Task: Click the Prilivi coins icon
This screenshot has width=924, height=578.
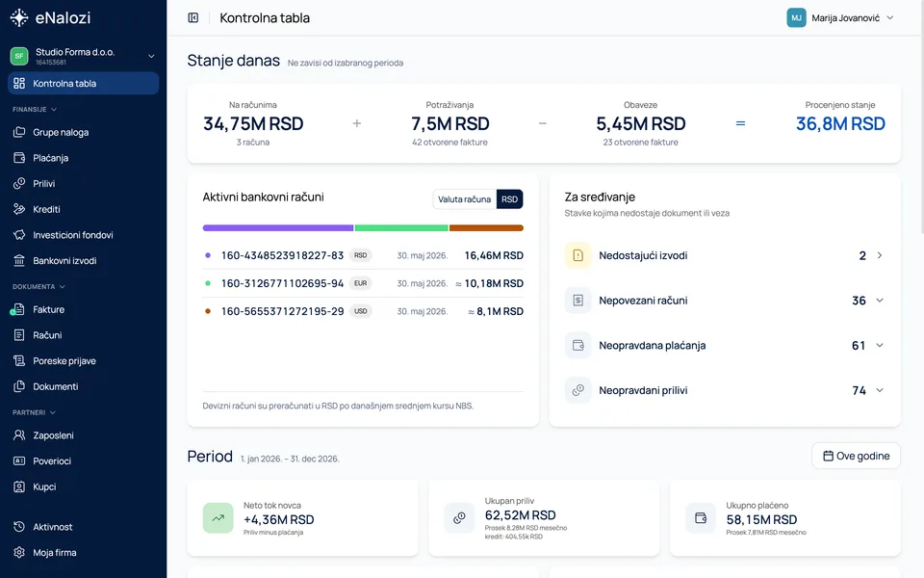Action: coord(19,183)
